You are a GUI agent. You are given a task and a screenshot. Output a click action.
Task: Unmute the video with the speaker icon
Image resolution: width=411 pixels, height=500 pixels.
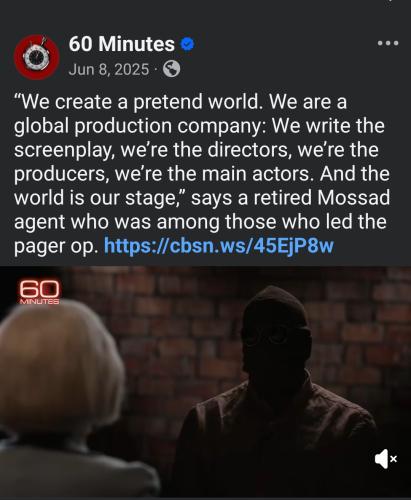382,459
